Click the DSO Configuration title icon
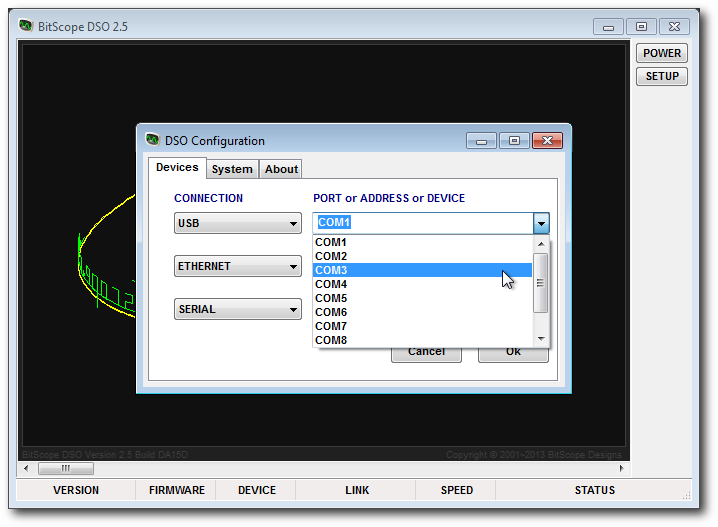Screen dimensions: 718x527 click(x=152, y=139)
